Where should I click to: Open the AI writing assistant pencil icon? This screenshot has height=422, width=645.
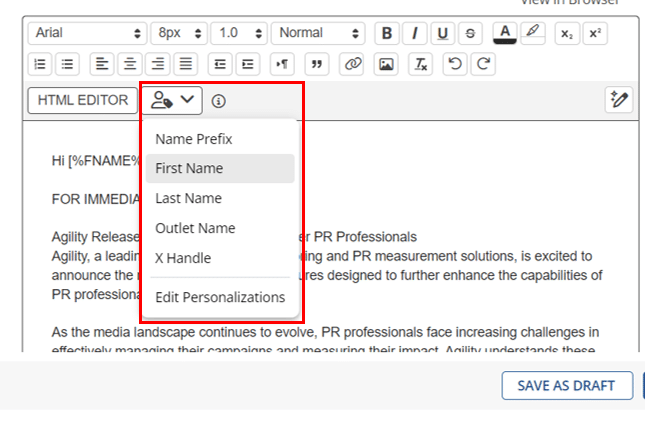coord(619,100)
